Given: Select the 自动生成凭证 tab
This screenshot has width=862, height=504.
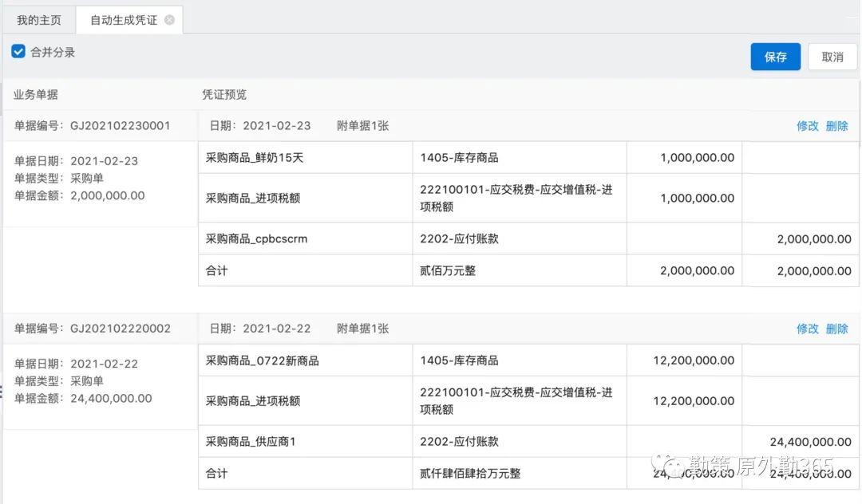Looking at the screenshot, I should click(124, 20).
